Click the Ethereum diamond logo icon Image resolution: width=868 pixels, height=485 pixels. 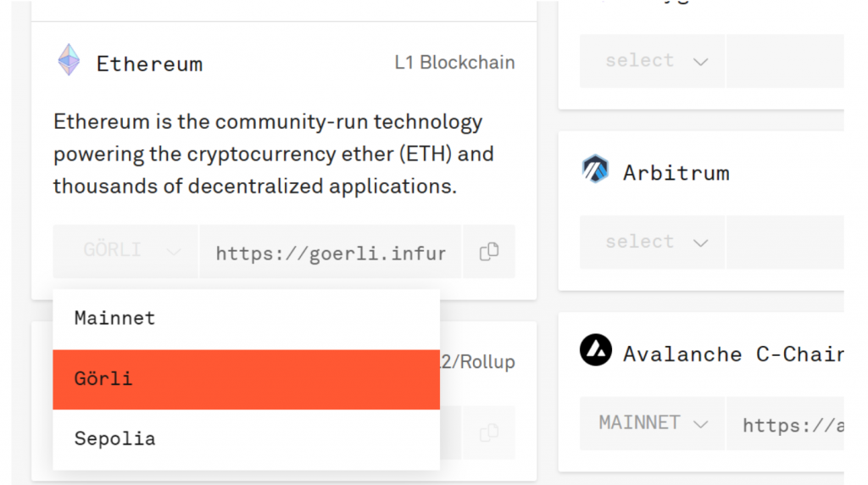[x=69, y=60]
